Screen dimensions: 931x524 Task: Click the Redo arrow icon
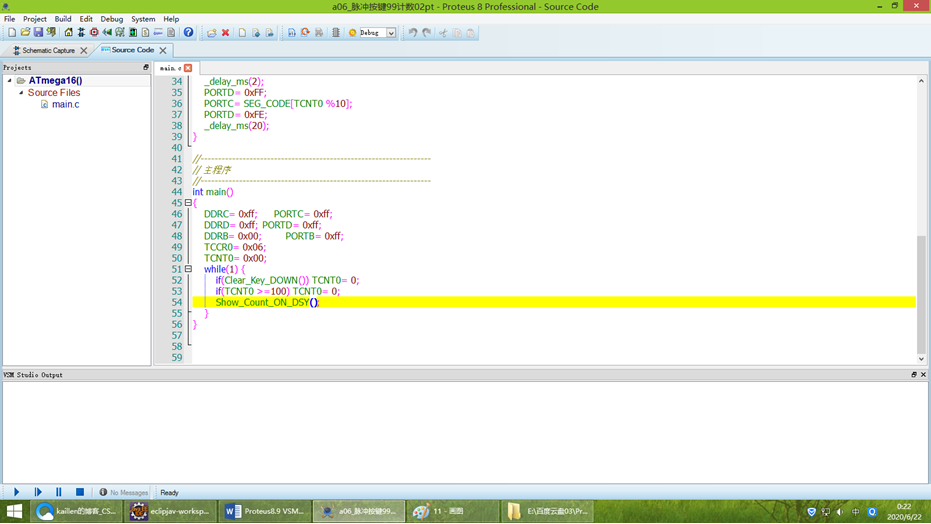(x=426, y=33)
